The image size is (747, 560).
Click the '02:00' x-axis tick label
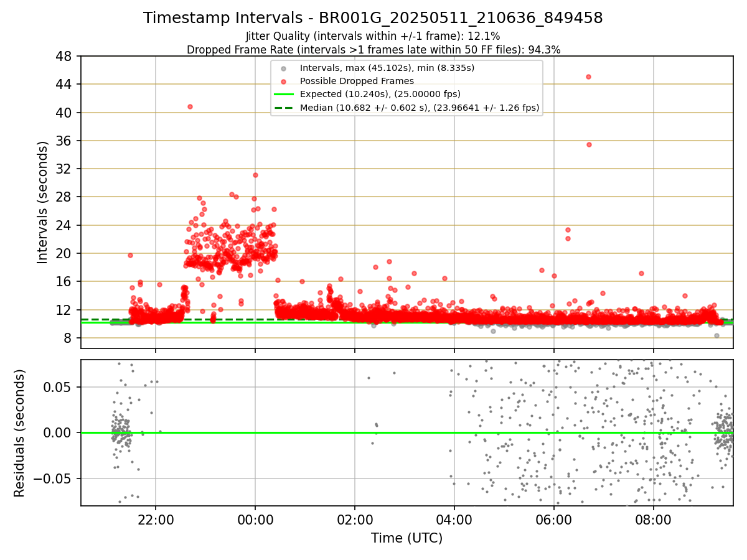pos(355,520)
